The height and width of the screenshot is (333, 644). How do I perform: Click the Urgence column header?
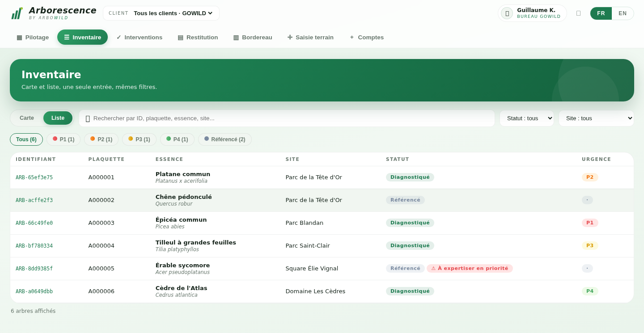click(x=597, y=160)
